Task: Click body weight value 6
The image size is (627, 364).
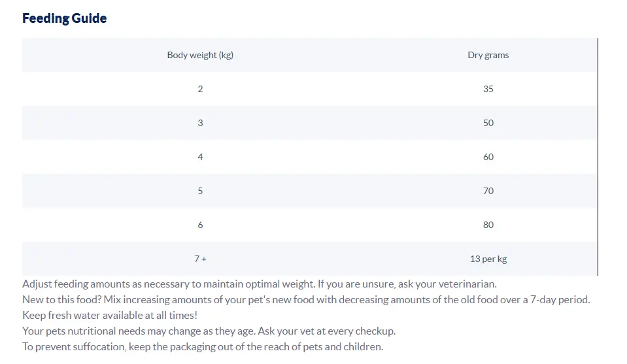Action: tap(200, 225)
